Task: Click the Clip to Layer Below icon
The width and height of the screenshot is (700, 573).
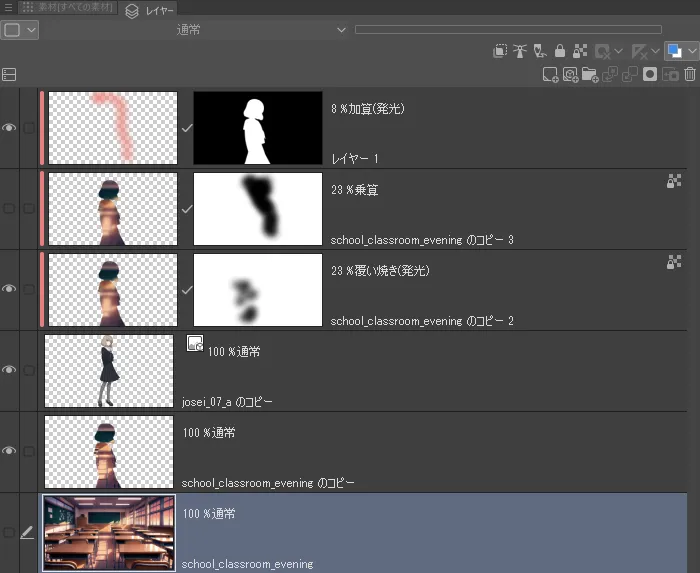Action: [500, 51]
